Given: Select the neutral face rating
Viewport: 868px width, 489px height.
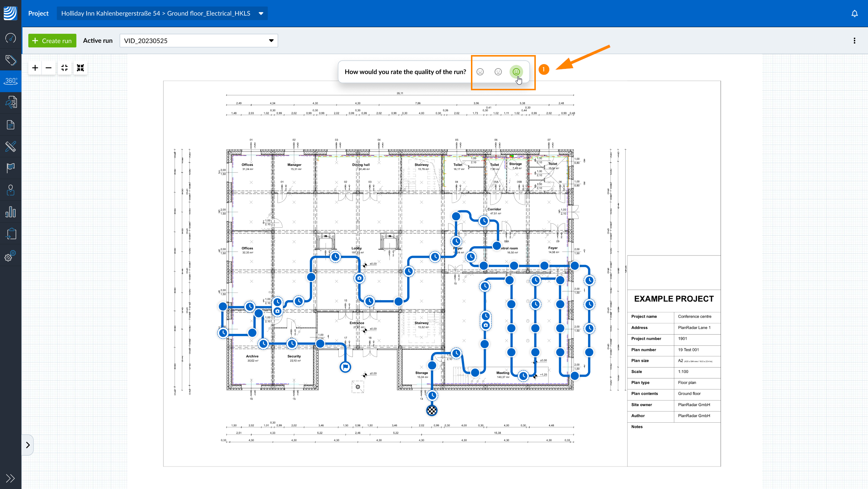Looking at the screenshot, I should pyautogui.click(x=498, y=72).
